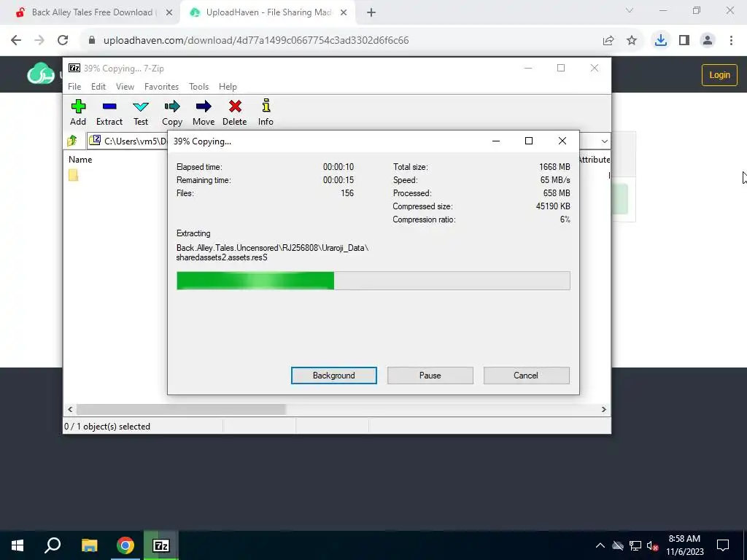Image resolution: width=747 pixels, height=560 pixels.
Task: Open the Favorites menu in 7-Zip
Action: 161,87
